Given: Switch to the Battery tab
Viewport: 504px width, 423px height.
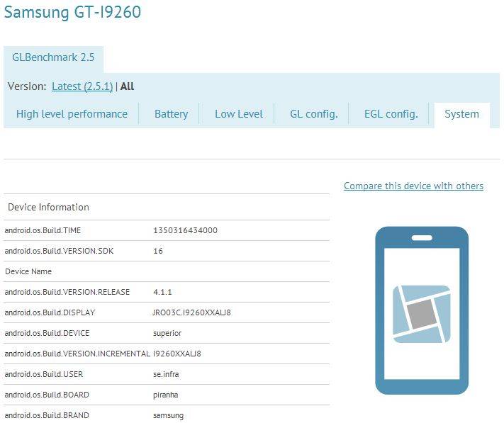Looking at the screenshot, I should pos(171,114).
